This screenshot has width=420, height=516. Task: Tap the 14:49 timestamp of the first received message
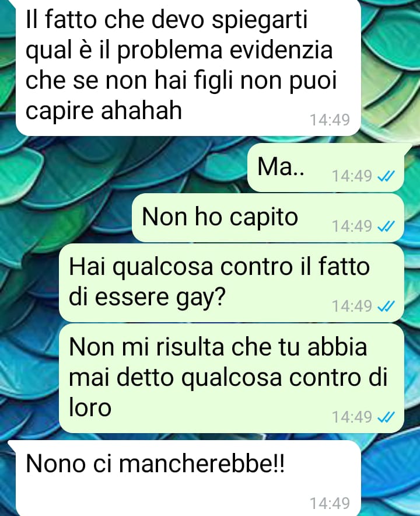pos(330,120)
